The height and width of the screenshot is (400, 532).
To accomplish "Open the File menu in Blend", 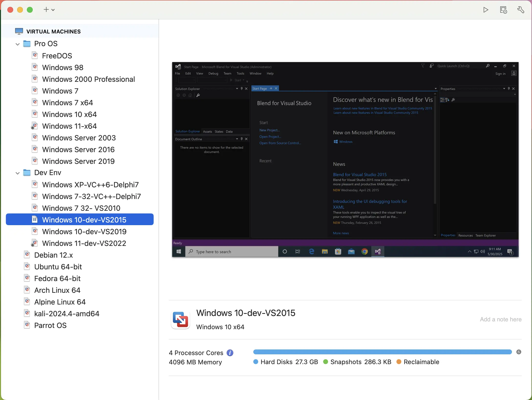I will [178, 74].
